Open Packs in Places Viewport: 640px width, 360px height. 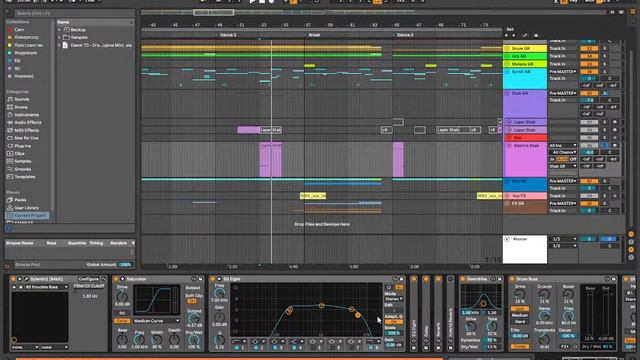coord(20,200)
